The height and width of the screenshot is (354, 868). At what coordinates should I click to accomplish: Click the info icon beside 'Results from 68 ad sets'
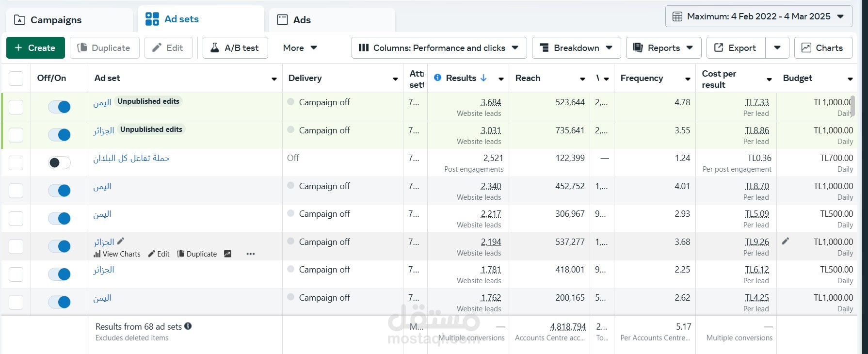coord(188,326)
